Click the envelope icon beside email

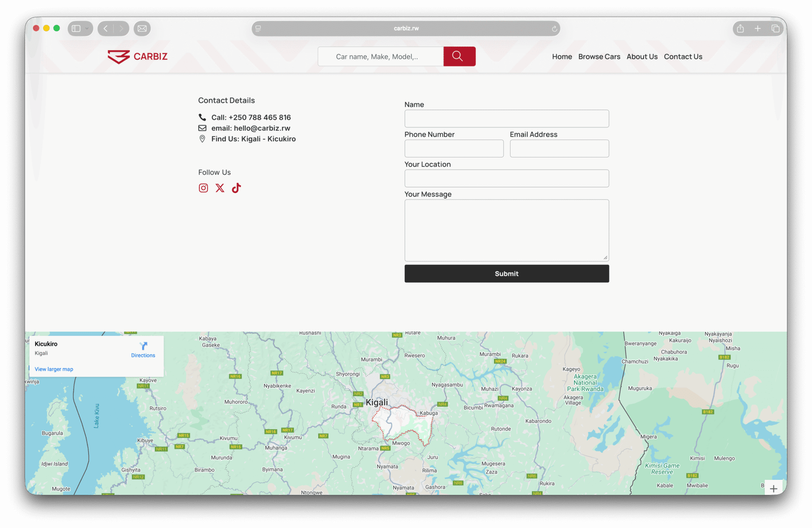[202, 128]
